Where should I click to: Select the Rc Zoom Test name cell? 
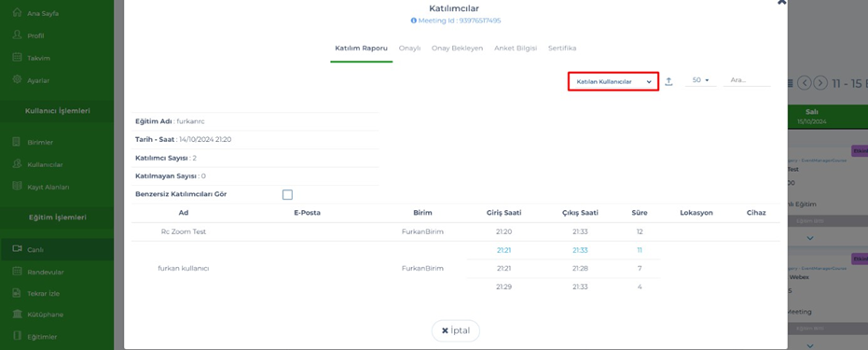click(x=184, y=231)
